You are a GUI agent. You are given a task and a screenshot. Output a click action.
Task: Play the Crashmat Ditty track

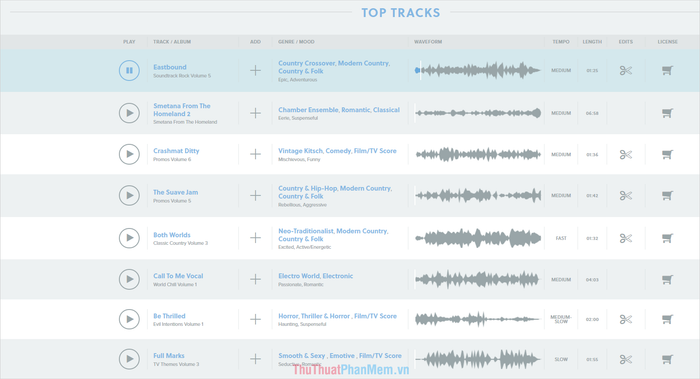(x=129, y=154)
